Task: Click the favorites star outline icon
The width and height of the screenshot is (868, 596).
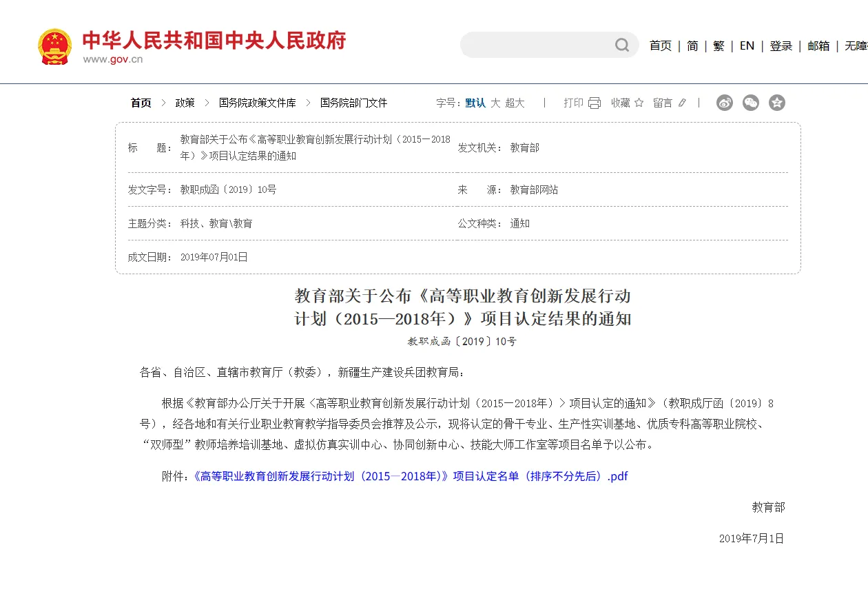Action: (639, 103)
